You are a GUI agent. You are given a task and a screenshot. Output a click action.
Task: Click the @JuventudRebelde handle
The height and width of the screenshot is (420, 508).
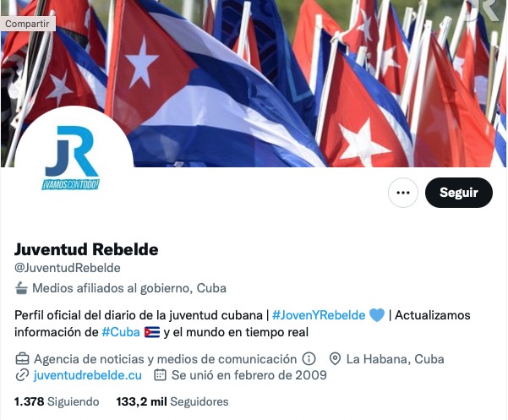pos(68,268)
